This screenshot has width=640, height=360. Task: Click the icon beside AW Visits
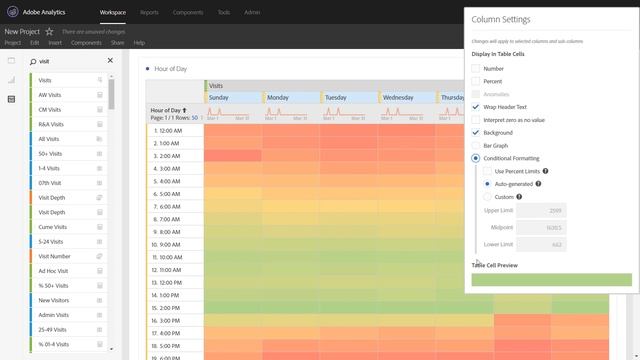[x=100, y=95]
